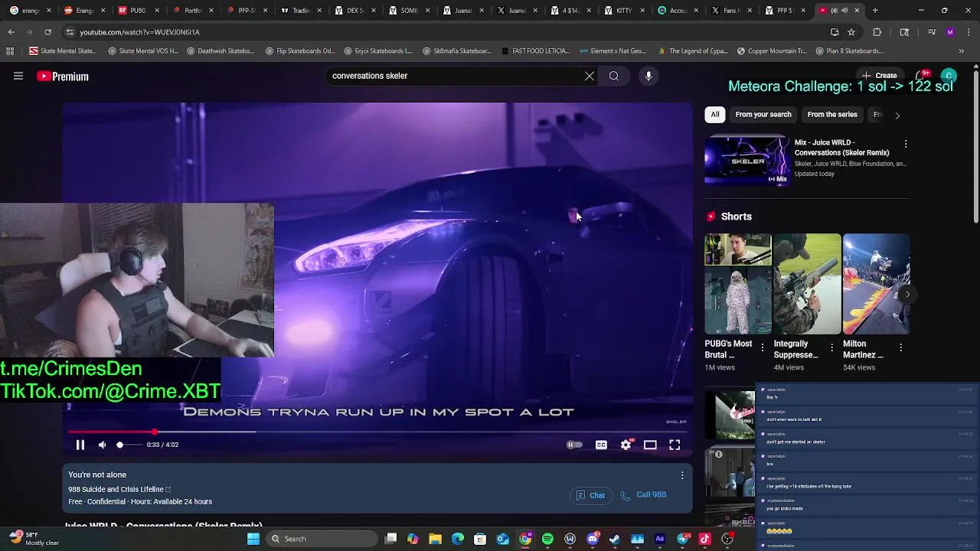The height and width of the screenshot is (551, 980).
Task: Select From your search chip
Action: pyautogui.click(x=763, y=115)
